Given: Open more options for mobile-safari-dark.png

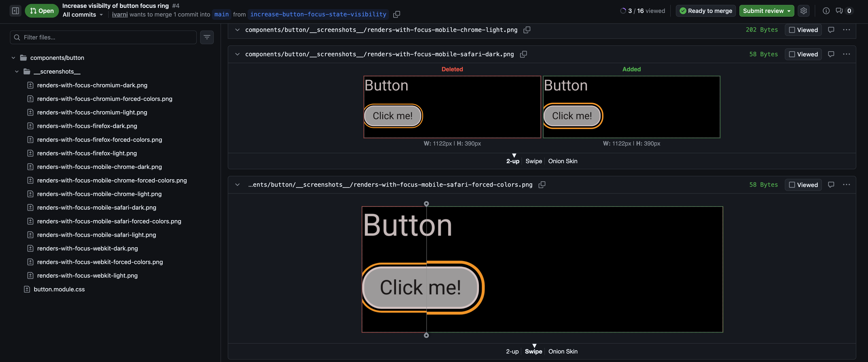Looking at the screenshot, I should tap(846, 54).
